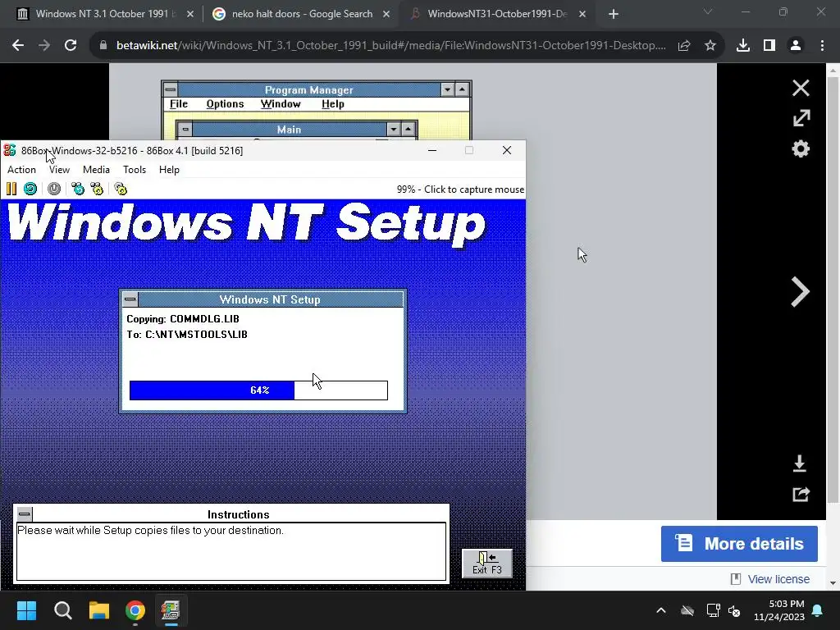Click 99% - Click to capture mouse status

[460, 189]
